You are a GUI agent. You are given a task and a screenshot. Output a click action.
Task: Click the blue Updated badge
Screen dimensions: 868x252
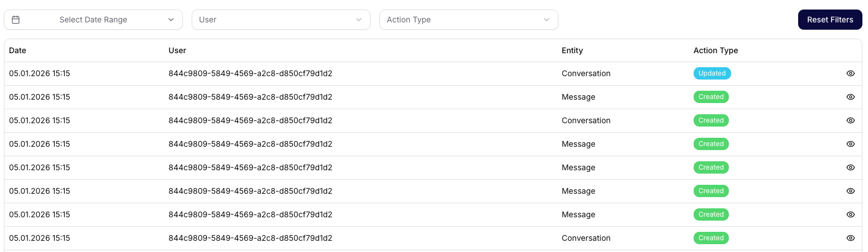pos(712,73)
